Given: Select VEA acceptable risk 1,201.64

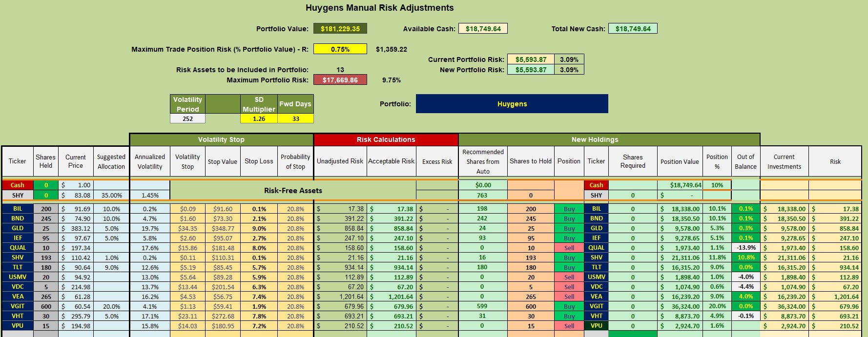Looking at the screenshot, I should 391,297.
